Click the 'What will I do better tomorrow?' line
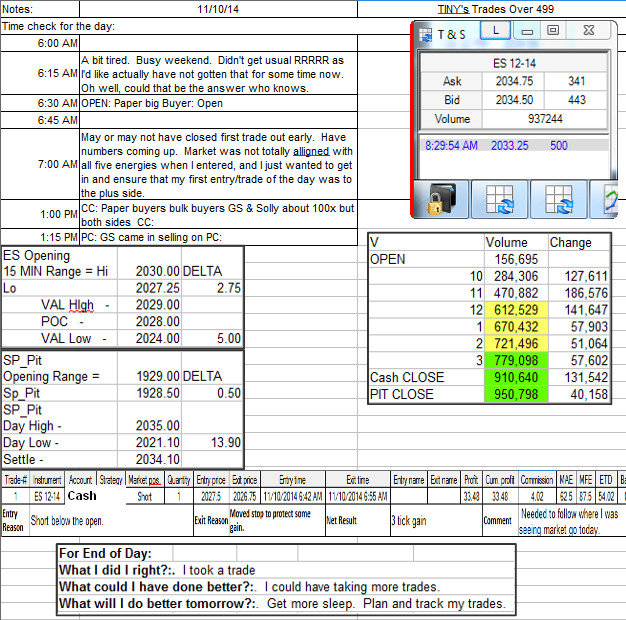 282,604
